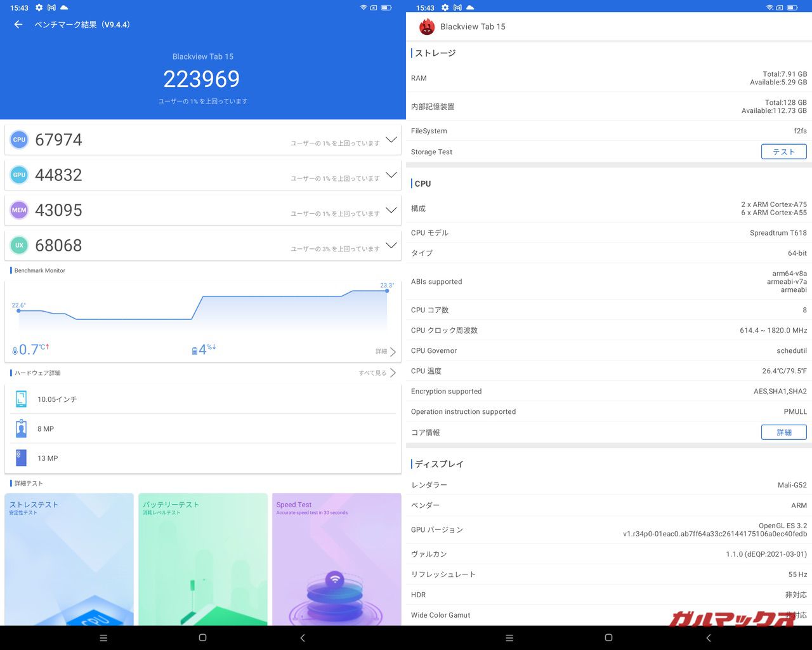
Task: Expand the CPU score 67974 row
Action: (x=391, y=140)
